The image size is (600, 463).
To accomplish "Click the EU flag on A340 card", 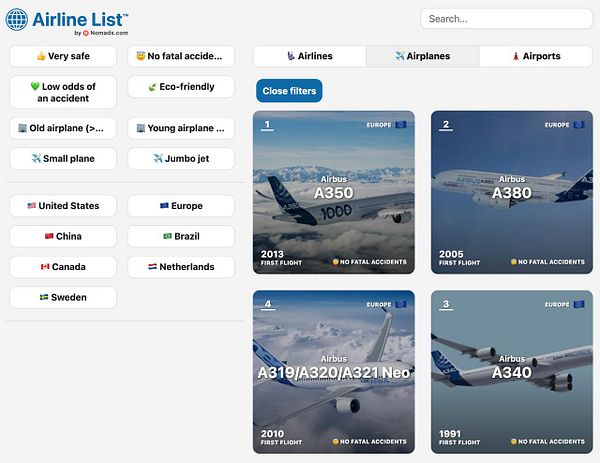I will [579, 305].
